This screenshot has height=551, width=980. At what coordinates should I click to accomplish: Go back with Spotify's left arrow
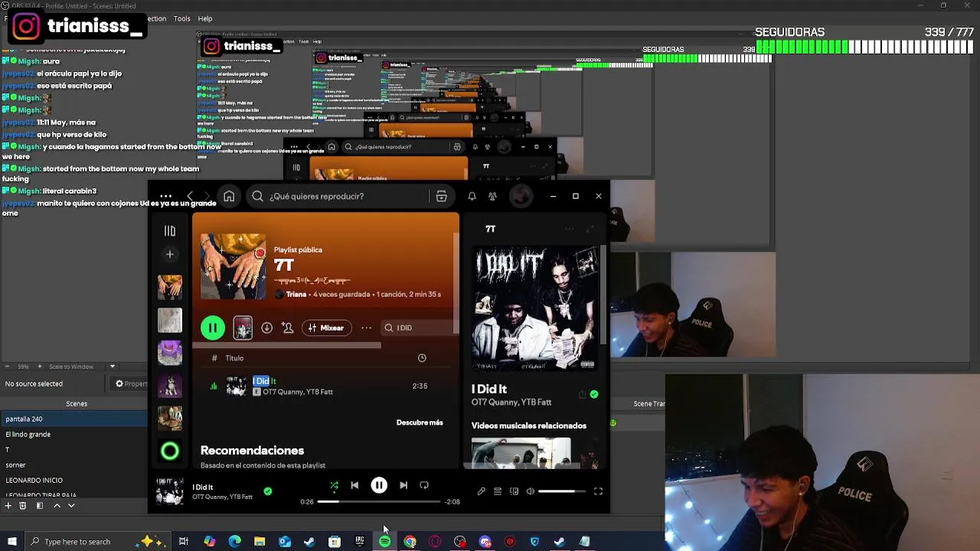(191, 197)
